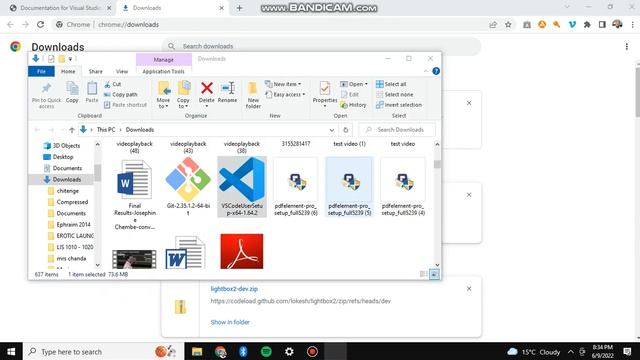Screen dimensions: 640x360
Task: Remove lightbox2-dev.zip from Chrome list
Action: point(469,289)
